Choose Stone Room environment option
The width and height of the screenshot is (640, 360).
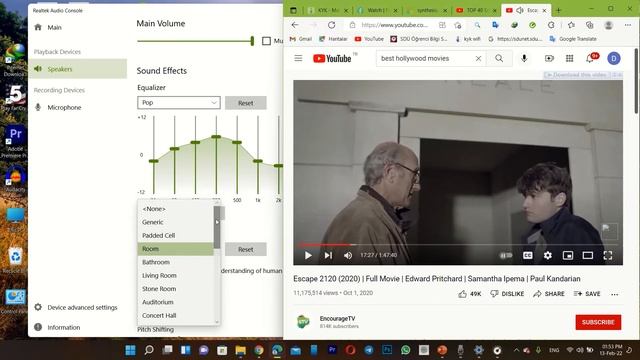[176, 289]
